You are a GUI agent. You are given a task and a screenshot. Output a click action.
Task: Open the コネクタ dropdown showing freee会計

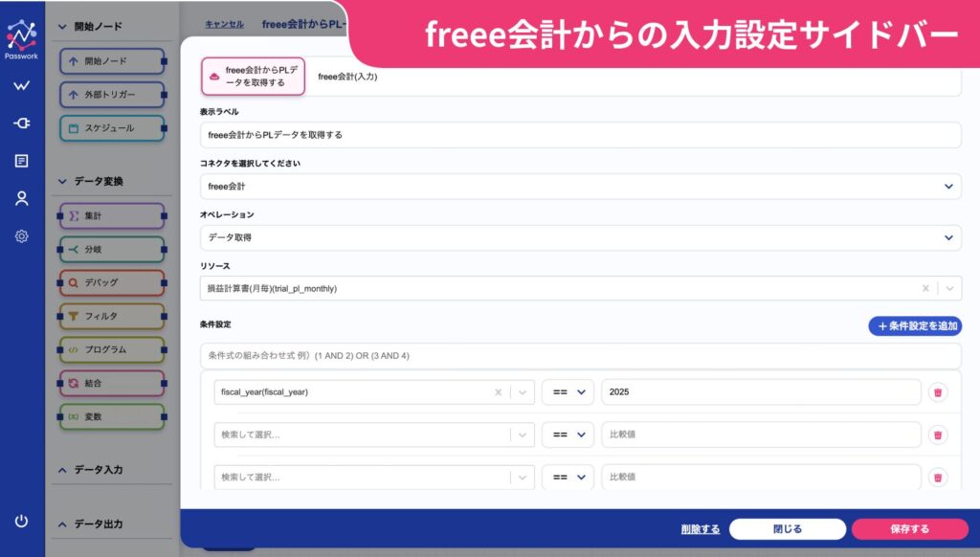click(x=581, y=187)
